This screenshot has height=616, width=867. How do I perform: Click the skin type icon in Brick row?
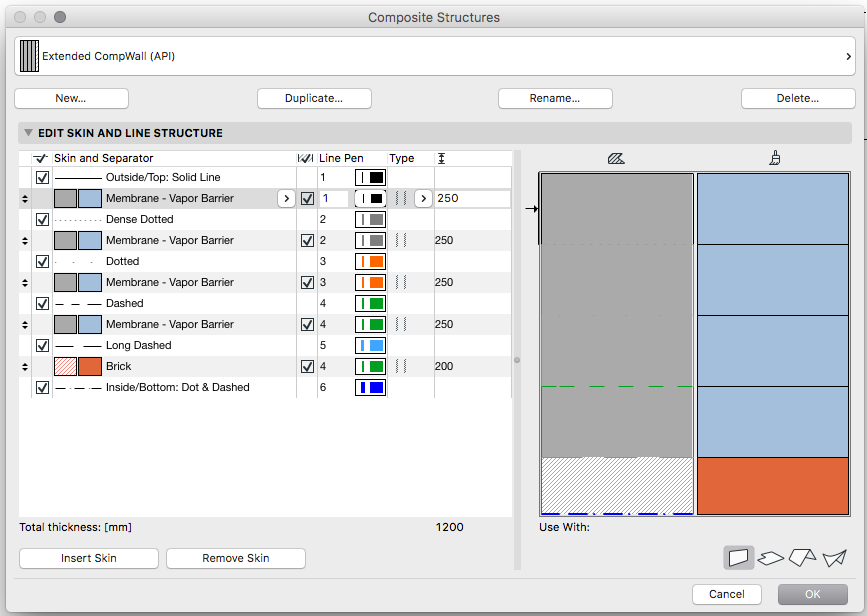click(402, 367)
